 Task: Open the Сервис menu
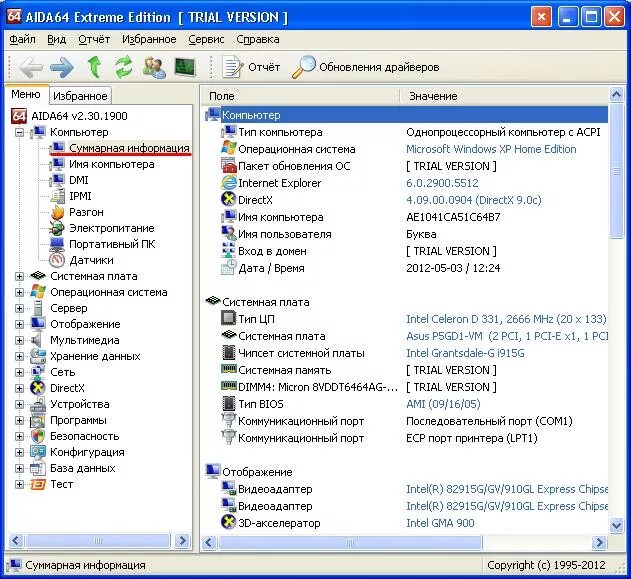206,39
